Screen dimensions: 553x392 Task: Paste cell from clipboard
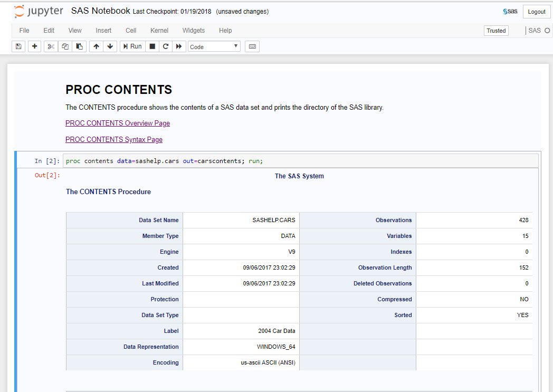(x=79, y=46)
